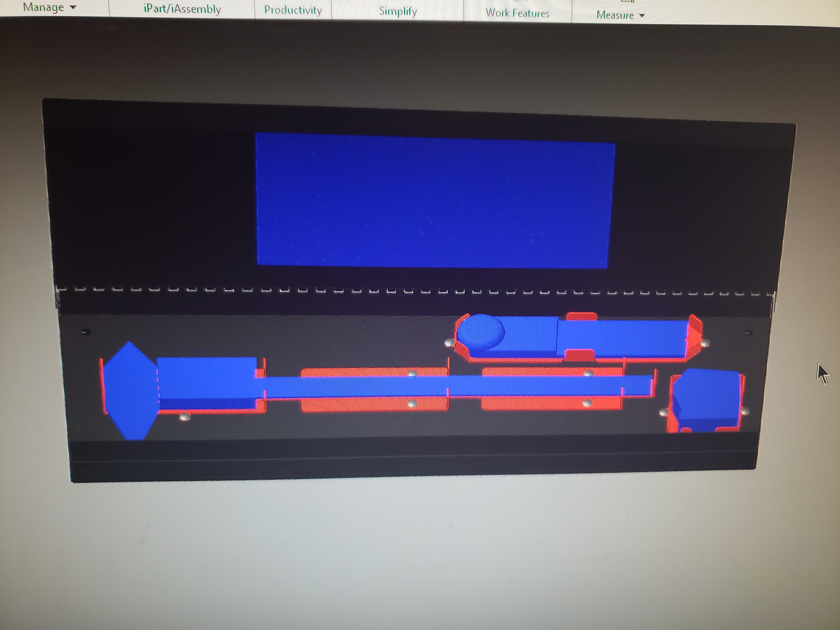Screen dimensions: 840x630
Task: Click the small hole at tray's upper-right
Action: click(749, 333)
